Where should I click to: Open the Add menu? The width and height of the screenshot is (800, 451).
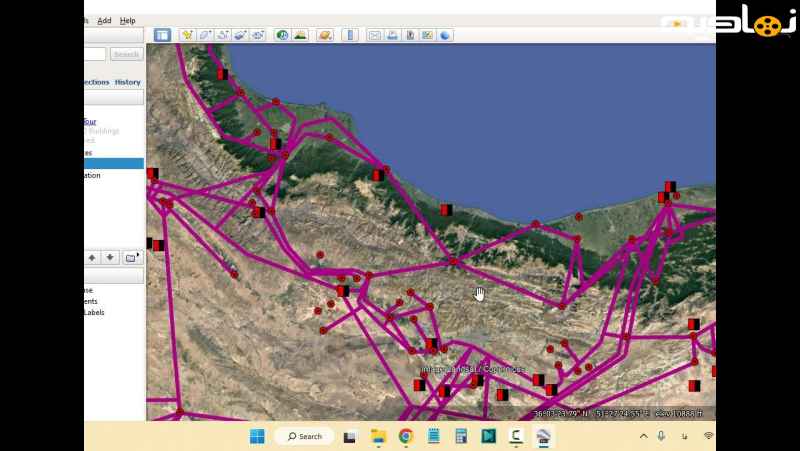point(104,20)
